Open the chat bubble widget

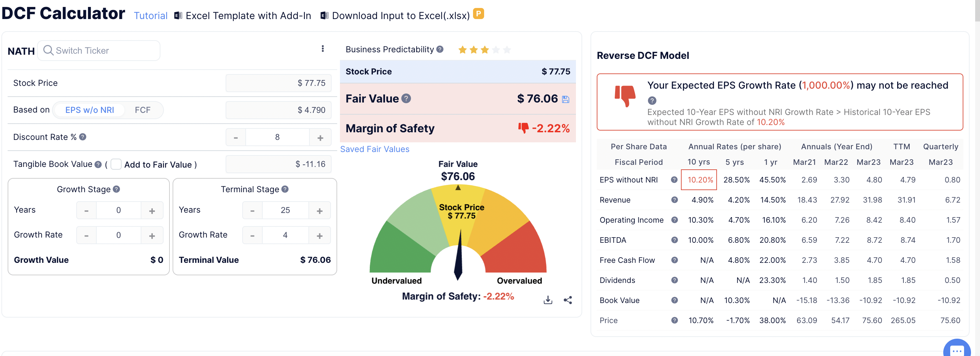[x=956, y=349]
